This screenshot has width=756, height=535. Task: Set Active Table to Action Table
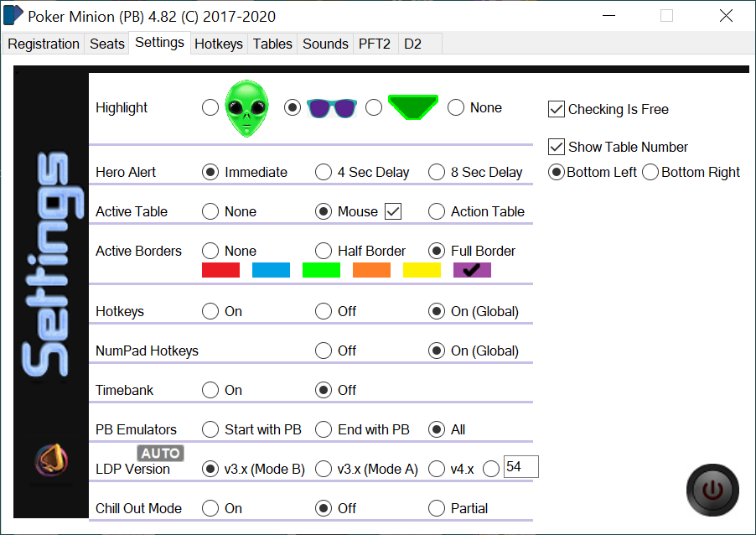pos(437,211)
